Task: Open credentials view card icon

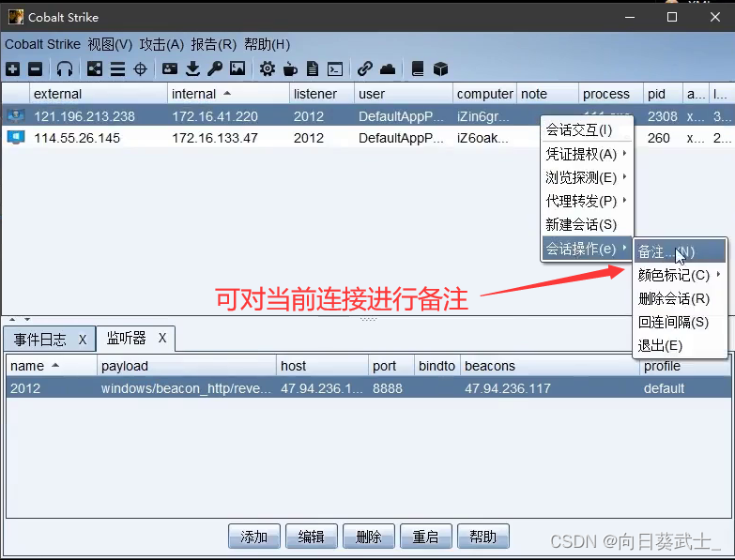Action: click(170, 68)
